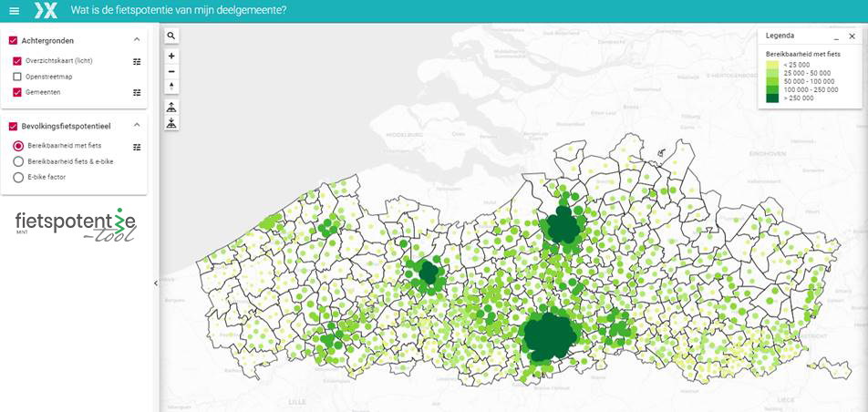Zoom in with the plus button
868x412 pixels.
pos(171,56)
